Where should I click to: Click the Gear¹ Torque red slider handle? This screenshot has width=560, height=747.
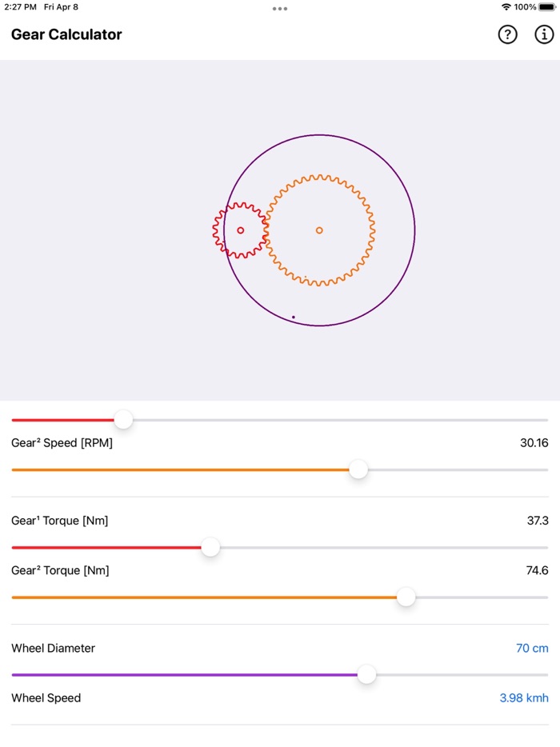(210, 547)
